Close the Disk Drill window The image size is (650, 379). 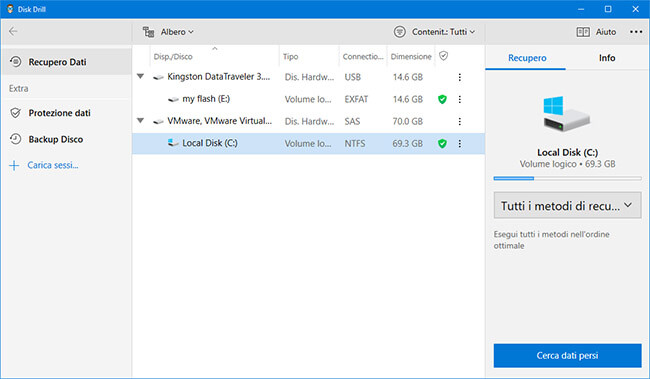coord(635,9)
